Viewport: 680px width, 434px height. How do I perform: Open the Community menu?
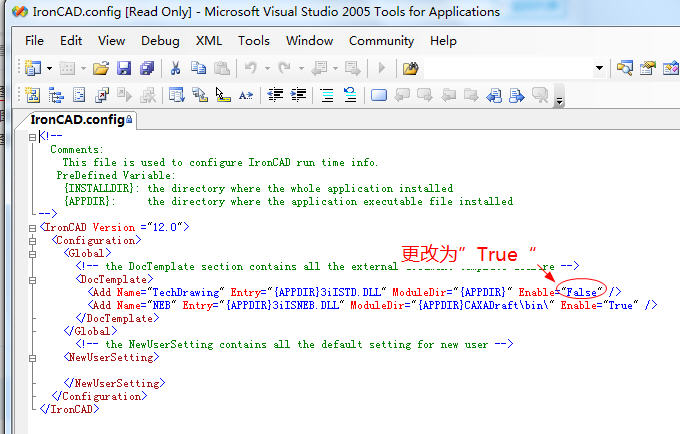[x=382, y=41]
